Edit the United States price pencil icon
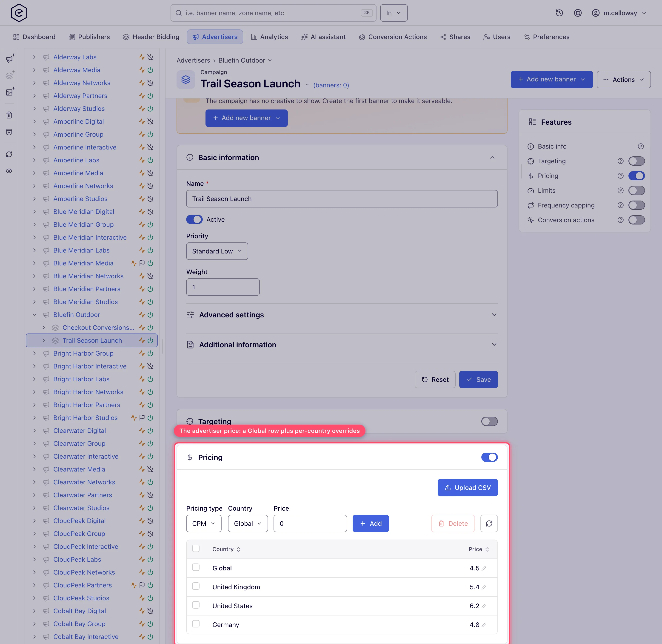662x644 pixels. (x=484, y=606)
